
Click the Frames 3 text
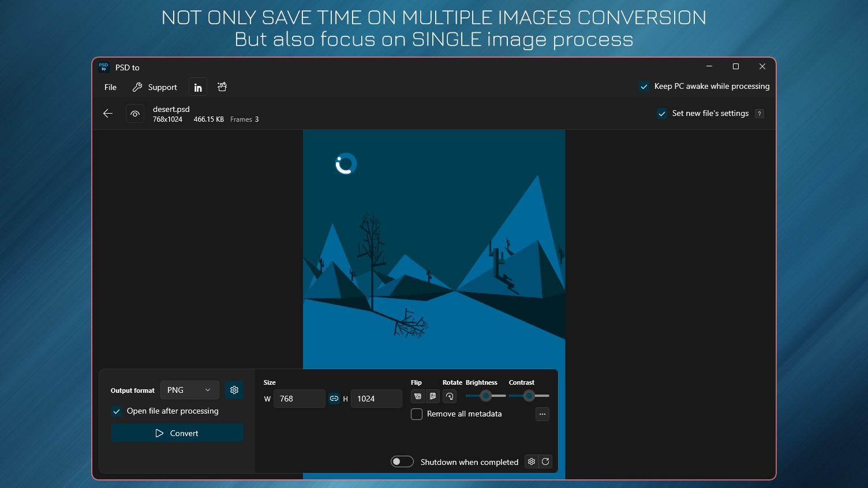point(245,119)
